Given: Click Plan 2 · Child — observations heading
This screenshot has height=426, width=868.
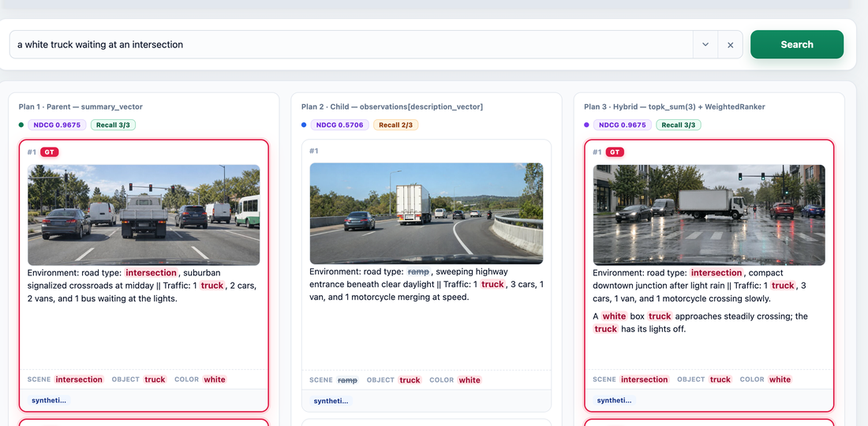Looking at the screenshot, I should (x=392, y=106).
